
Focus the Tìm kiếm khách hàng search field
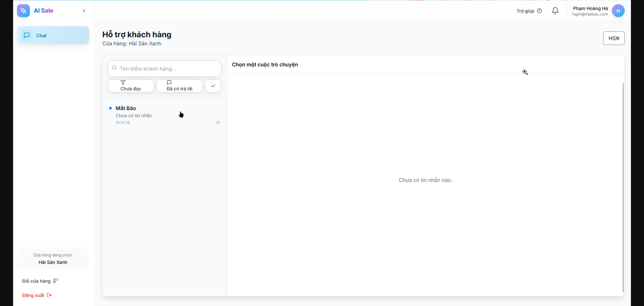tap(168, 69)
